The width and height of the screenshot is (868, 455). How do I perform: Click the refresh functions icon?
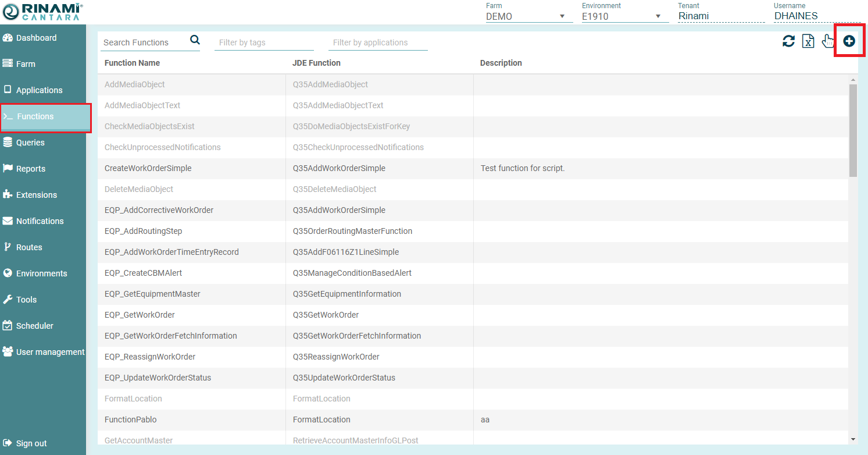[788, 41]
